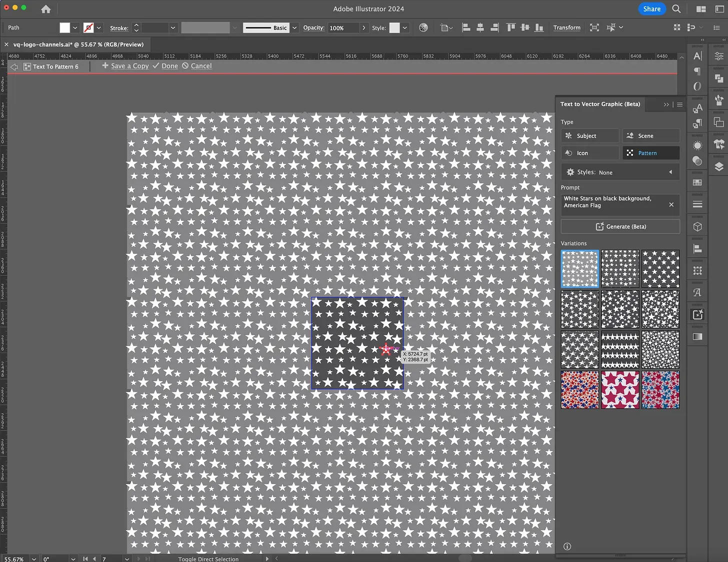Click the Generate (Beta) button
The image size is (728, 562).
pyautogui.click(x=620, y=226)
